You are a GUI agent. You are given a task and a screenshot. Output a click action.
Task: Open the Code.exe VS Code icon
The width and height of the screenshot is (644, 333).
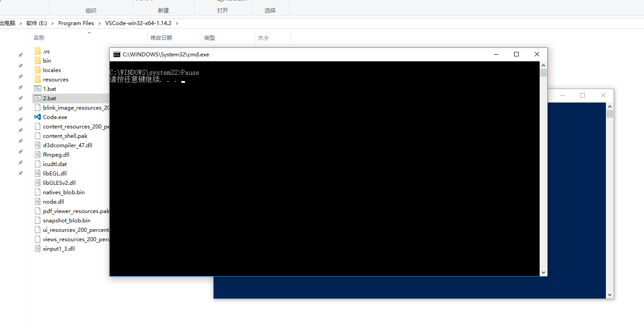click(38, 117)
